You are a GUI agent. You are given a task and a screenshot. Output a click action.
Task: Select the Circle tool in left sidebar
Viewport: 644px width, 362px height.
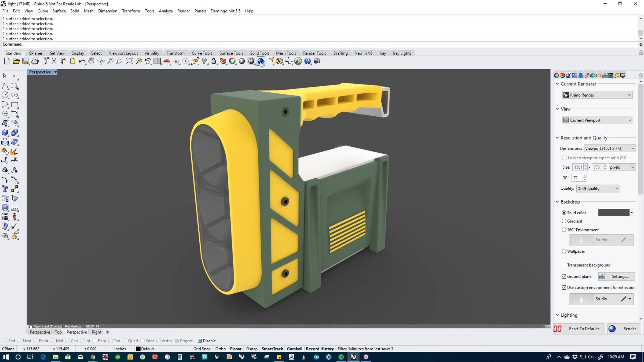[x=5, y=95]
